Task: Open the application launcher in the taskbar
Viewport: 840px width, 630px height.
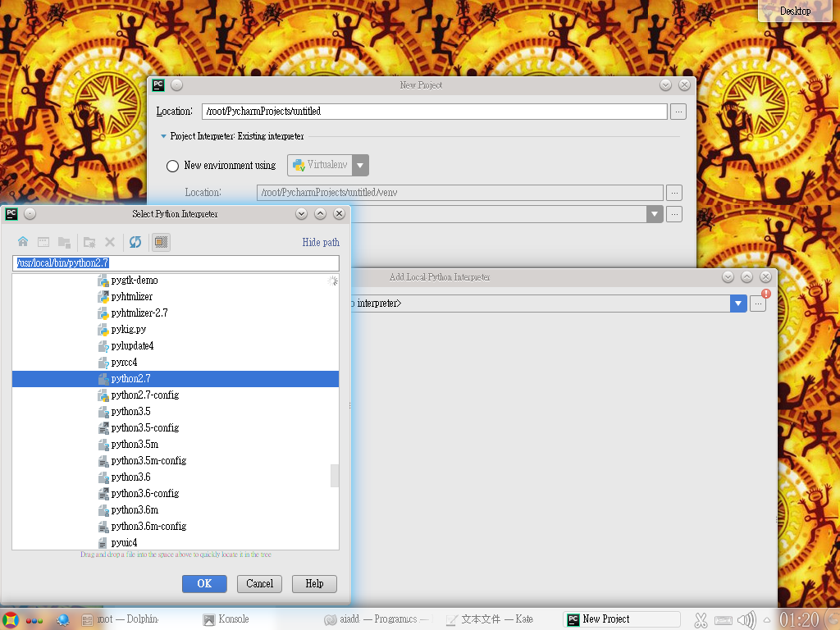Action: click(x=11, y=620)
